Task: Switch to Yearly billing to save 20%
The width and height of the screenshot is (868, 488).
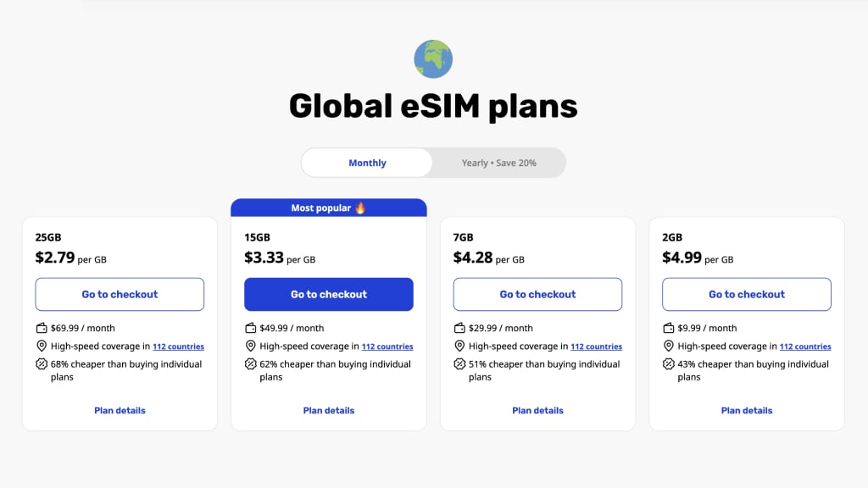Action: point(498,163)
